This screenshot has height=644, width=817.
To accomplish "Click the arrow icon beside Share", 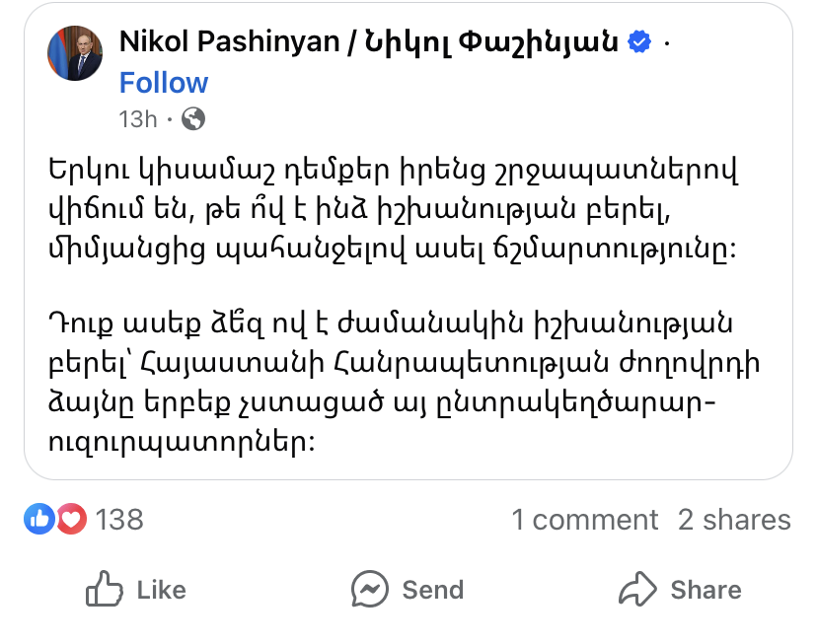I will point(637,590).
